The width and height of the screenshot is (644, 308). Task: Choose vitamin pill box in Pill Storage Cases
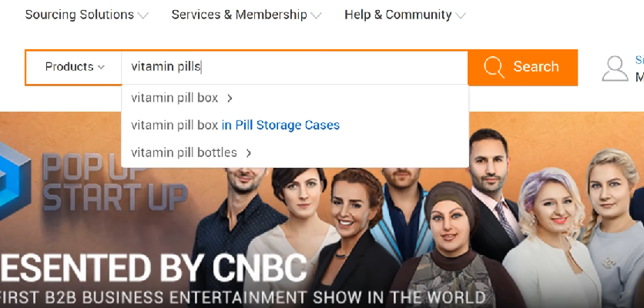click(295, 126)
